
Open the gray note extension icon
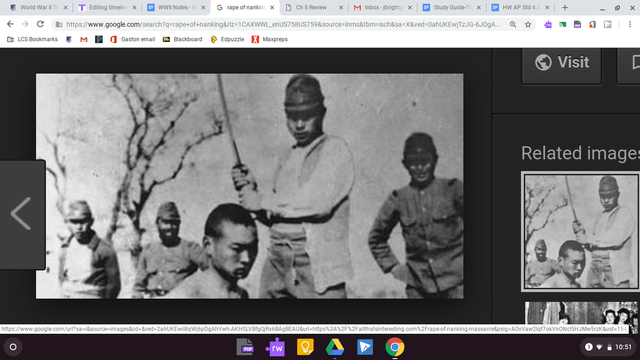point(607,24)
